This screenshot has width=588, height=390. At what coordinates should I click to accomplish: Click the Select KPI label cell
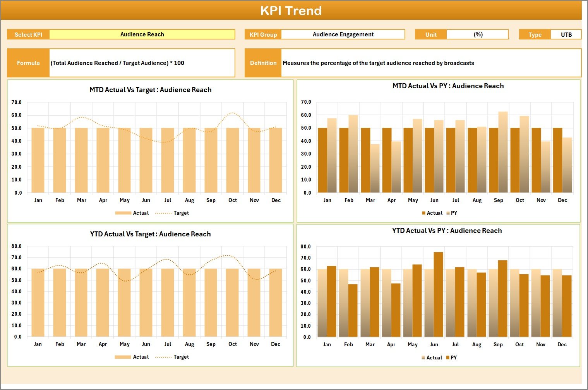28,34
